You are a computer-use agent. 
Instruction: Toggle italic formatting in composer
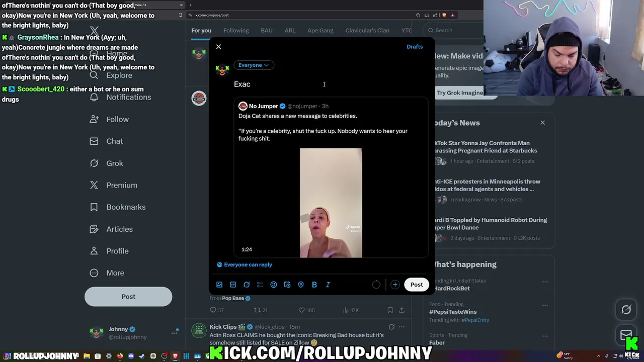(x=328, y=285)
